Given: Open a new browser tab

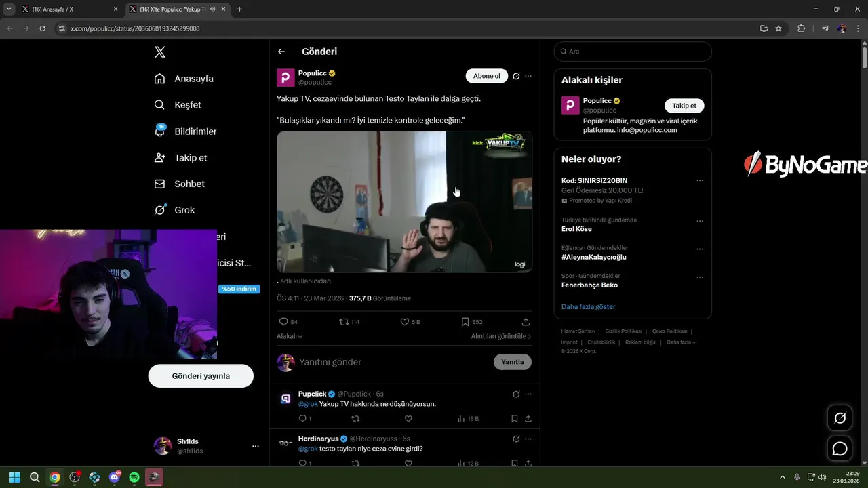Looking at the screenshot, I should [239, 9].
